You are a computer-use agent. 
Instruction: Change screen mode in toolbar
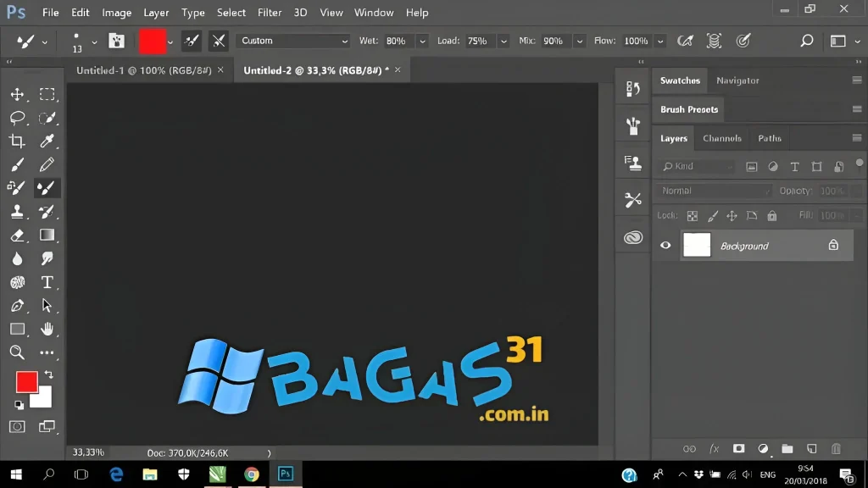47,427
